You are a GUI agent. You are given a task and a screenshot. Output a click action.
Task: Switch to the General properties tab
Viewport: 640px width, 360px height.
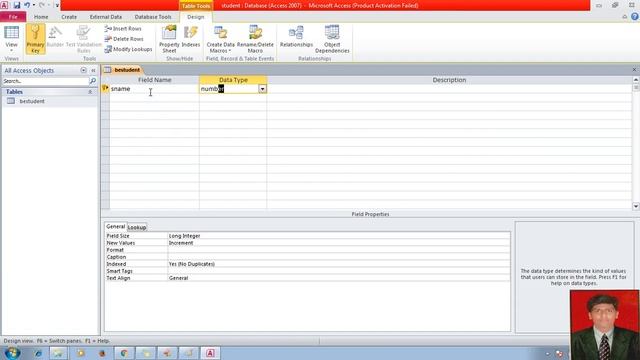116,227
